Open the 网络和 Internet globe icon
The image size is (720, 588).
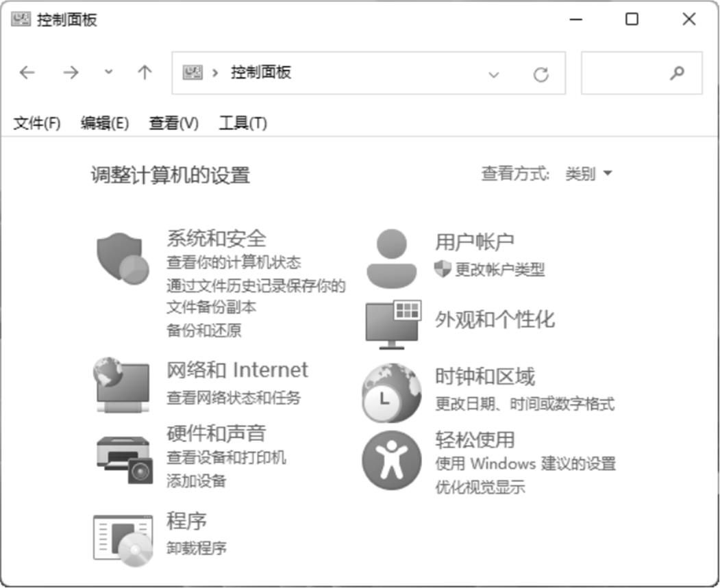pyautogui.click(x=122, y=384)
